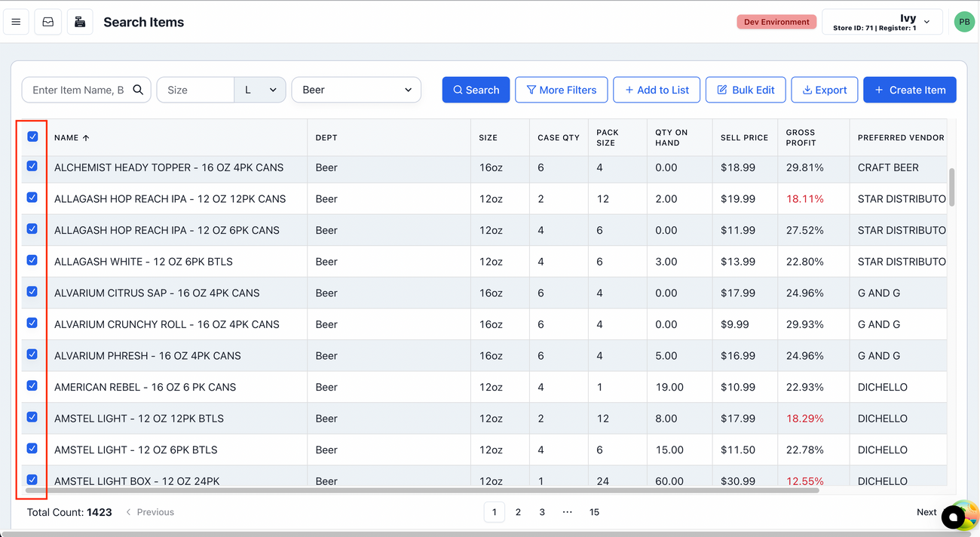Uncheck the Allagash White row checkbox
This screenshot has width=980, height=537.
point(32,260)
